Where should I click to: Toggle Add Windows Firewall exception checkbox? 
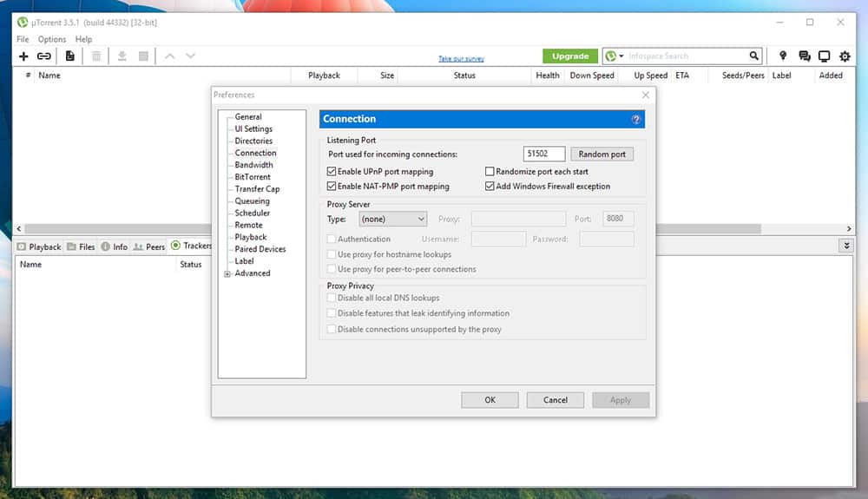(490, 187)
